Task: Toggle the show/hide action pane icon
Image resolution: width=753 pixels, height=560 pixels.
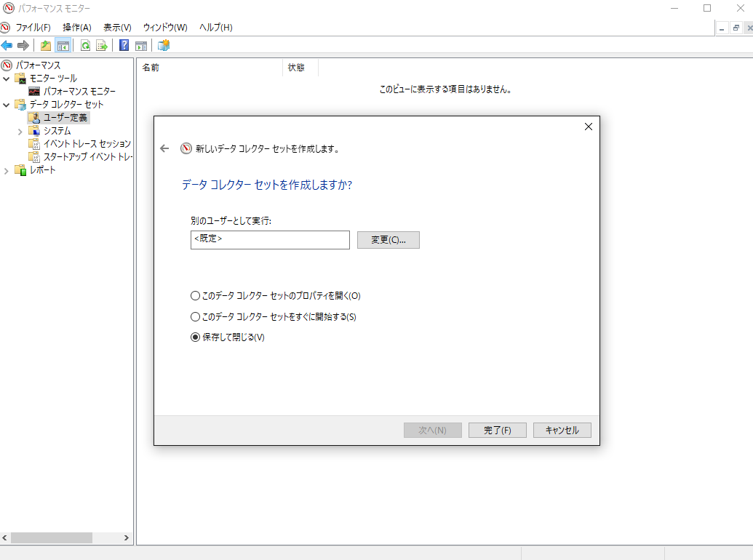Action: coord(141,46)
